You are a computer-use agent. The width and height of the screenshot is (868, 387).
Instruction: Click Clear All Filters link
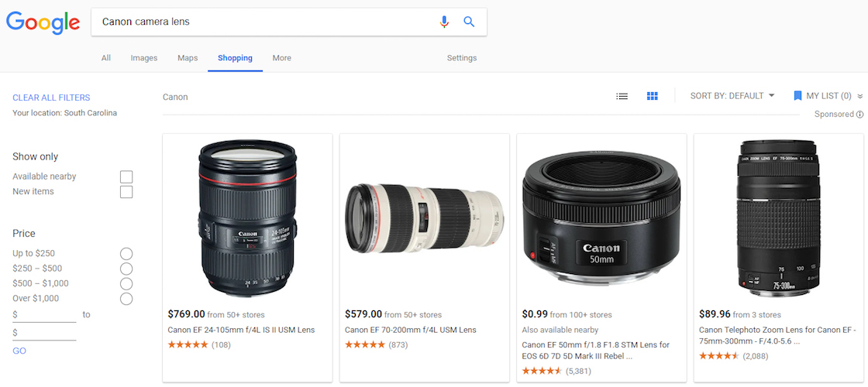point(51,98)
